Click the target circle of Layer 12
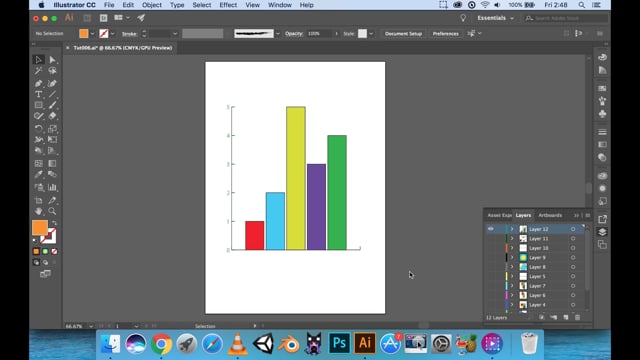 pos(573,229)
